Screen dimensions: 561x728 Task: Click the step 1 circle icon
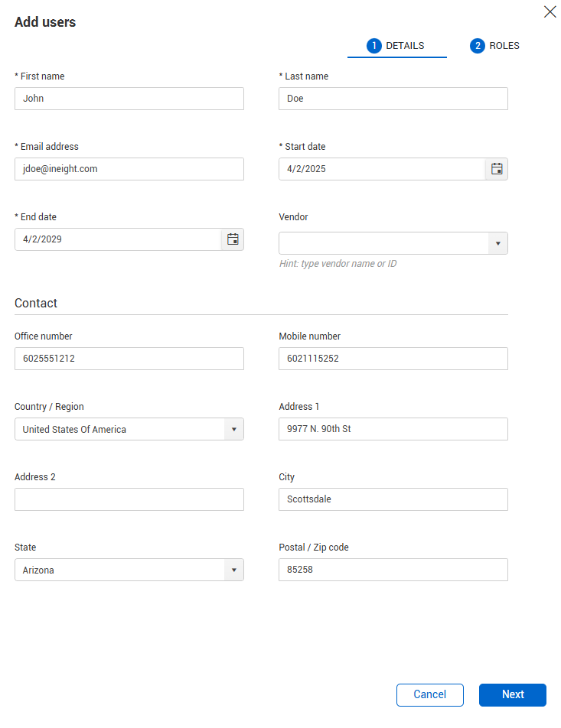[x=373, y=46]
